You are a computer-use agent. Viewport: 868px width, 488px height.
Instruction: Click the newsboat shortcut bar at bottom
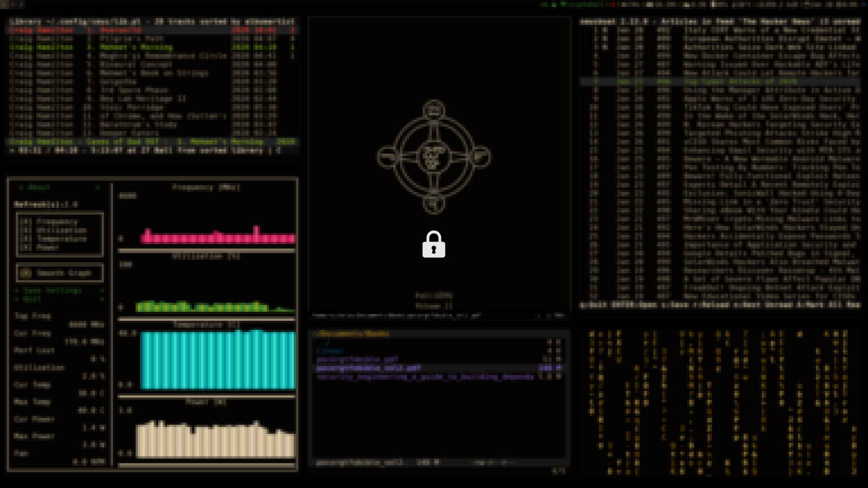[720, 305]
